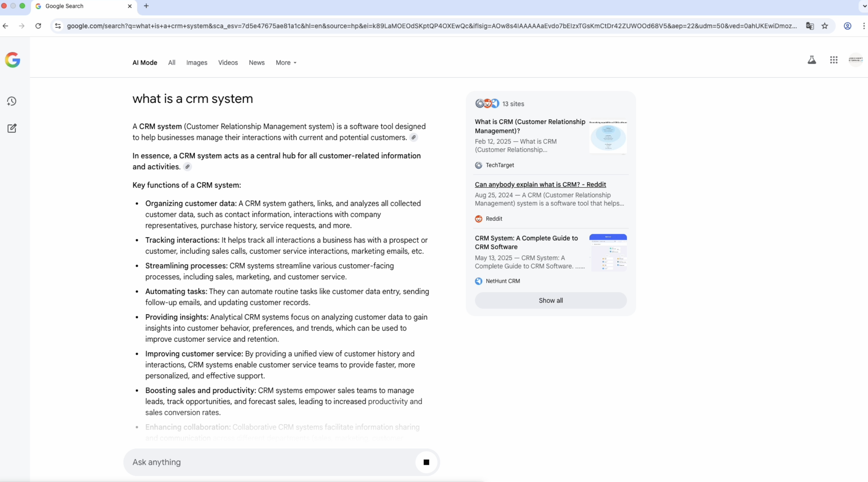
Task: Click 'Improving customer service:' bullet label
Action: (194, 354)
